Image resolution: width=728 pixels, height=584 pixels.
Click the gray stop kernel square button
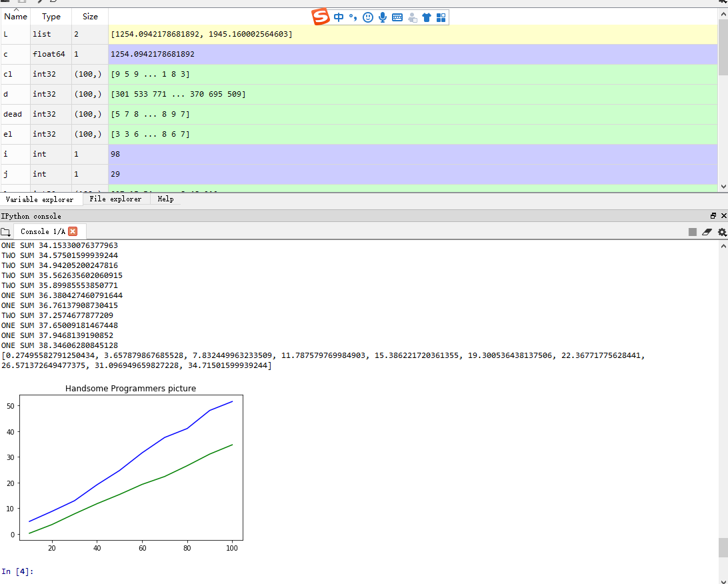pos(692,231)
